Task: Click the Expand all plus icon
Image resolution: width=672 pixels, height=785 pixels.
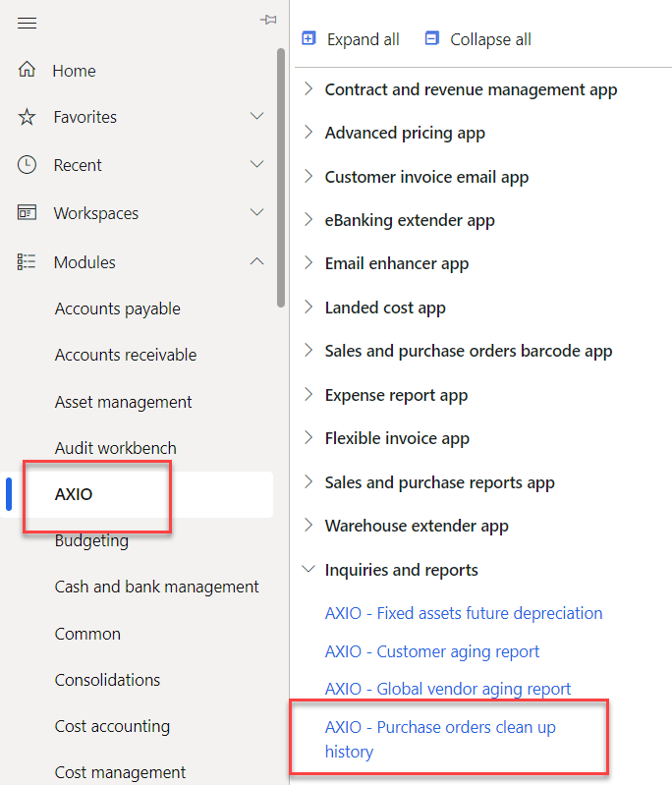Action: [309, 38]
